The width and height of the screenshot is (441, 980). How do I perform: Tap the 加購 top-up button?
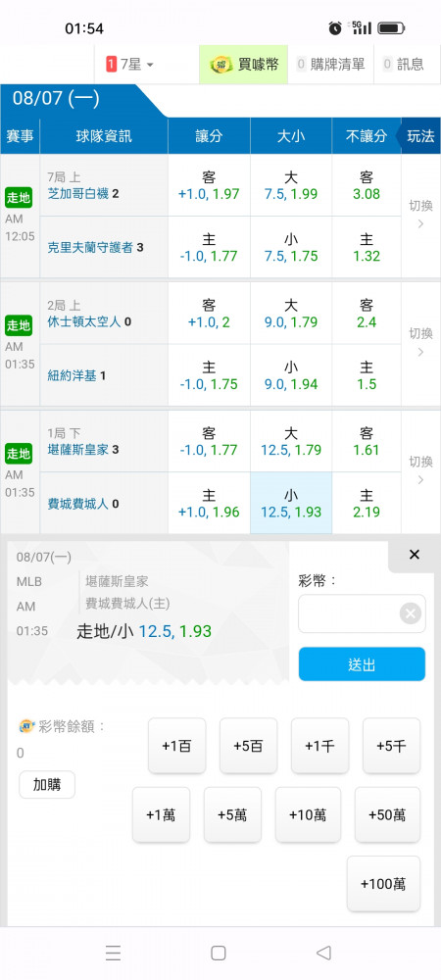pyautogui.click(x=47, y=784)
